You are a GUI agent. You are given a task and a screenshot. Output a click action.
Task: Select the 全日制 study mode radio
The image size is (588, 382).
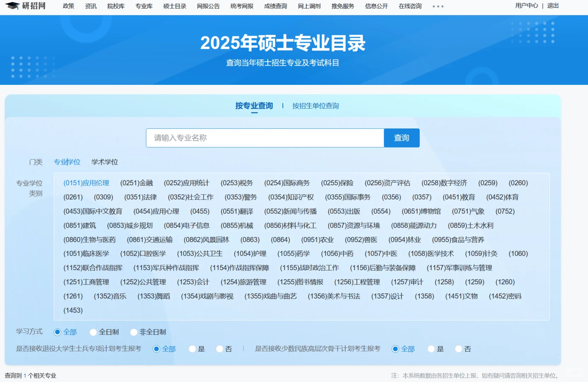93,332
